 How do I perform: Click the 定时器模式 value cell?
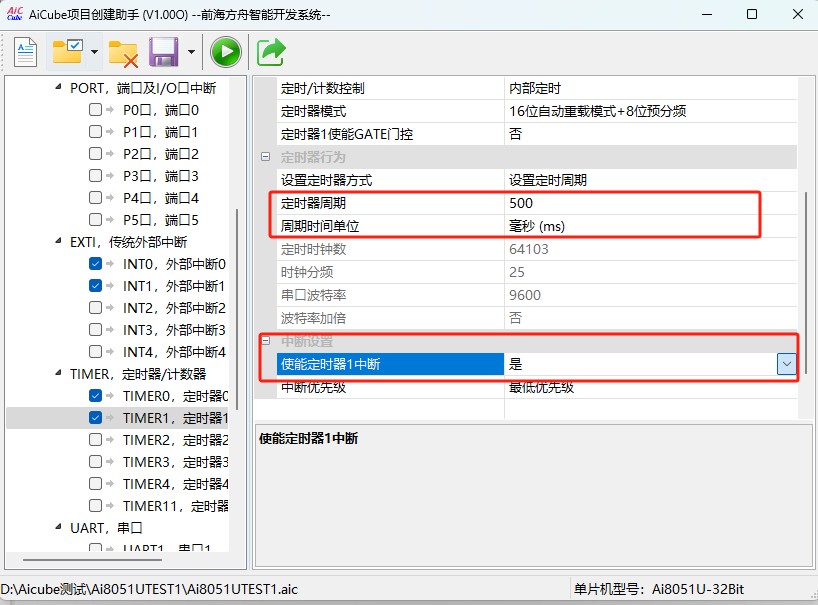coord(651,111)
